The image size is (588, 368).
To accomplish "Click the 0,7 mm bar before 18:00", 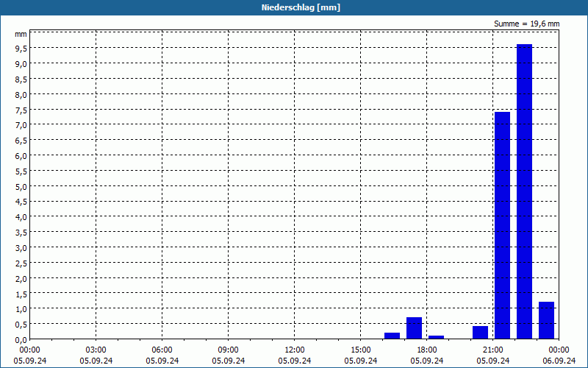I will [x=414, y=328].
